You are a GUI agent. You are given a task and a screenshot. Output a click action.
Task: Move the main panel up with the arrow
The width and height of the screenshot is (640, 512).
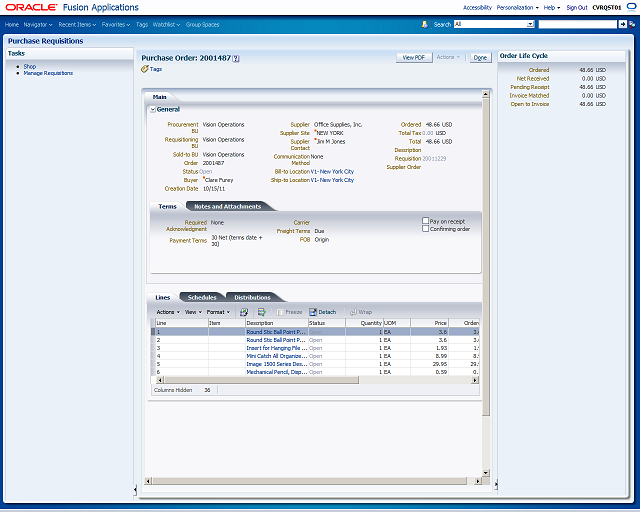point(486,94)
